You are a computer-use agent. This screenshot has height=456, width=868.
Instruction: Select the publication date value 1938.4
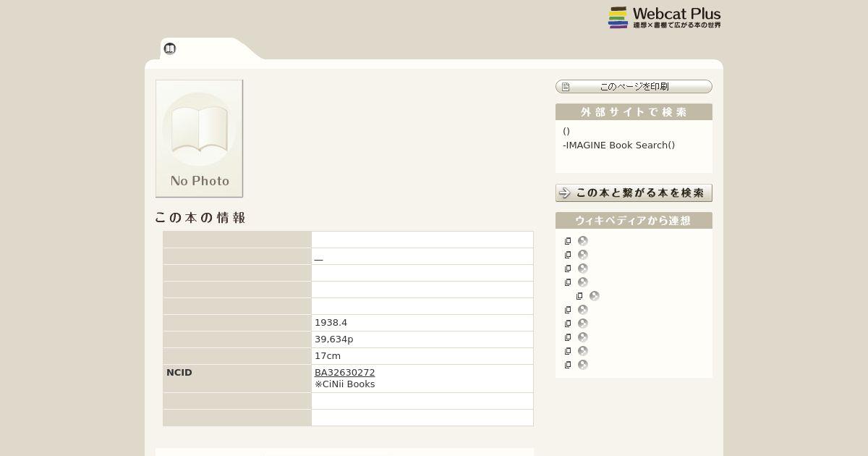331,323
